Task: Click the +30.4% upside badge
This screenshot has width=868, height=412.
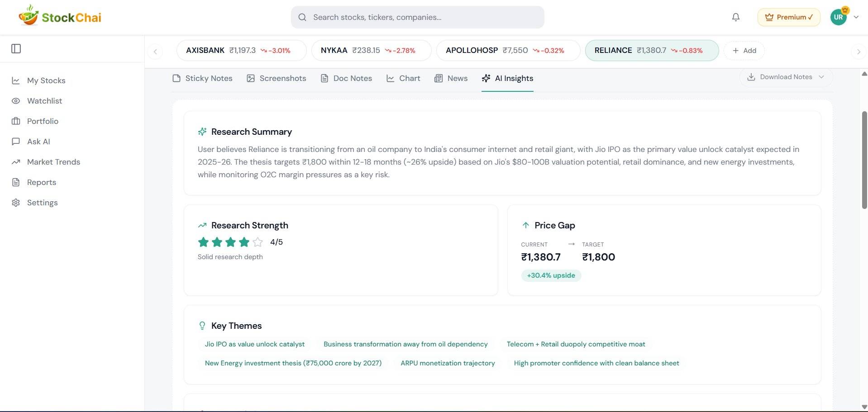Action: (551, 275)
